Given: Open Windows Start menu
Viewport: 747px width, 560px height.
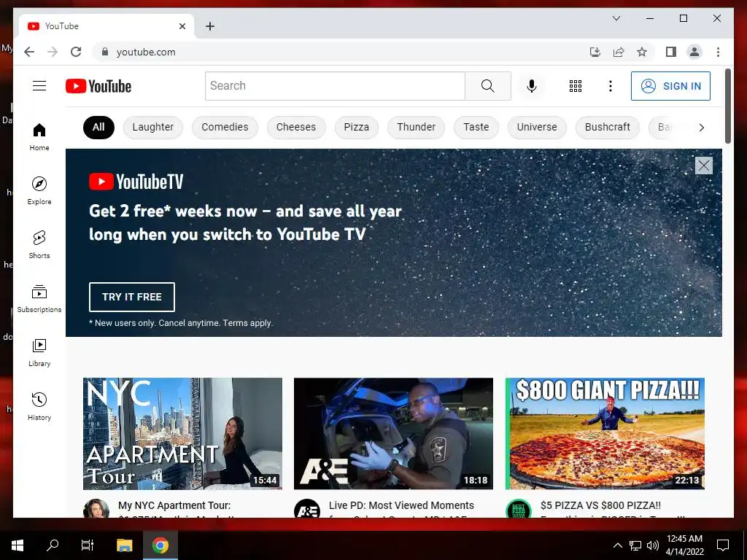Looking at the screenshot, I should tap(18, 545).
